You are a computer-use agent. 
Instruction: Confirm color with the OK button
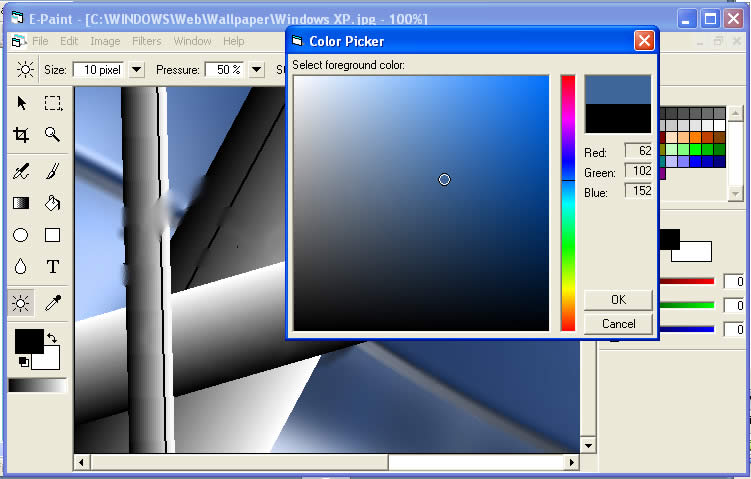(618, 300)
